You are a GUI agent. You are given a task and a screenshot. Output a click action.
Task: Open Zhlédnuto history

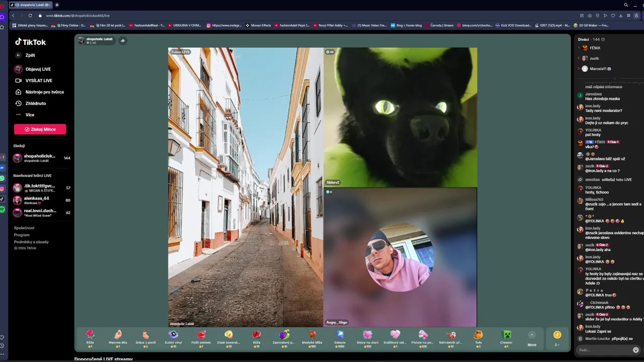pos(31,104)
